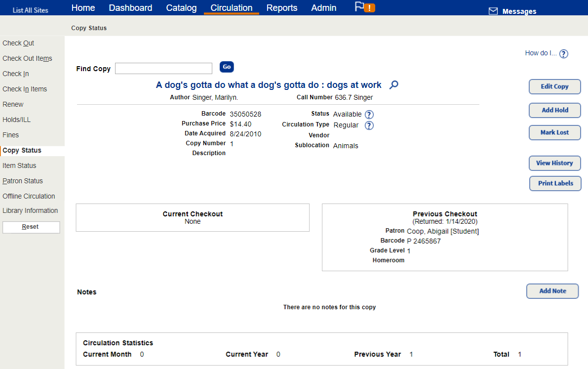Open Patron Status in the sidebar
Image resolution: width=588 pixels, height=369 pixels.
(x=23, y=181)
